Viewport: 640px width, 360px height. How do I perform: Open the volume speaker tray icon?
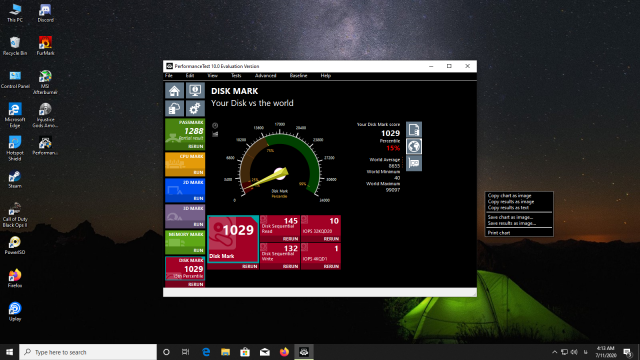pos(574,352)
